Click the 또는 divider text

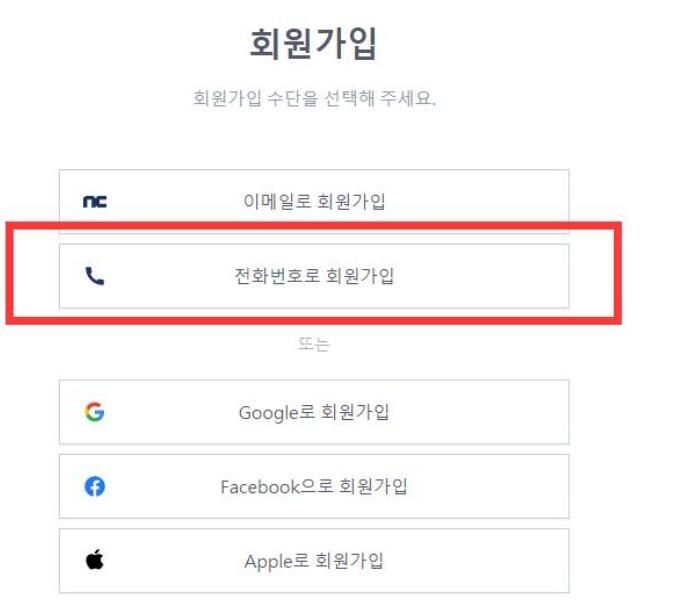coord(314,344)
